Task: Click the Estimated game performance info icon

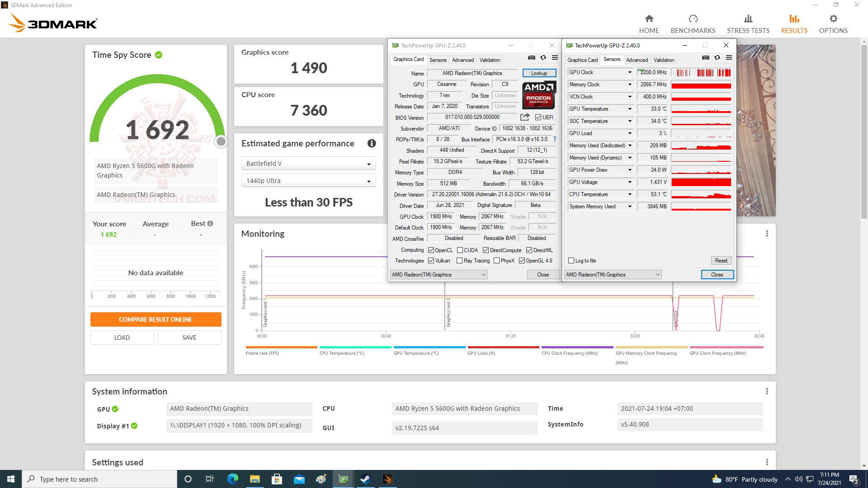Action: click(372, 143)
